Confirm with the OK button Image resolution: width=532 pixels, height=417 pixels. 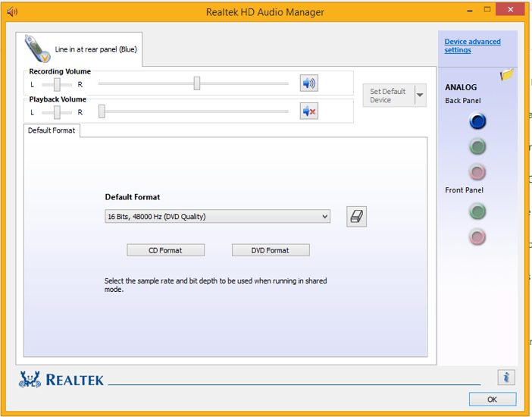point(493,400)
